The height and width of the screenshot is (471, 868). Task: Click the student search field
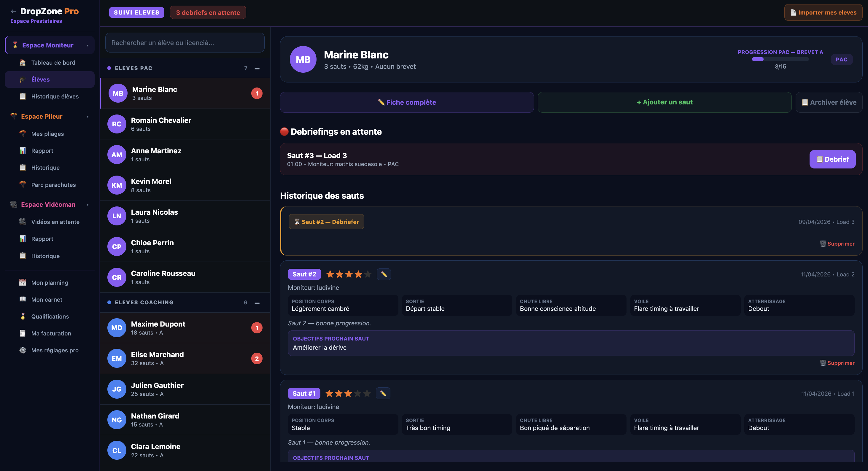(185, 43)
